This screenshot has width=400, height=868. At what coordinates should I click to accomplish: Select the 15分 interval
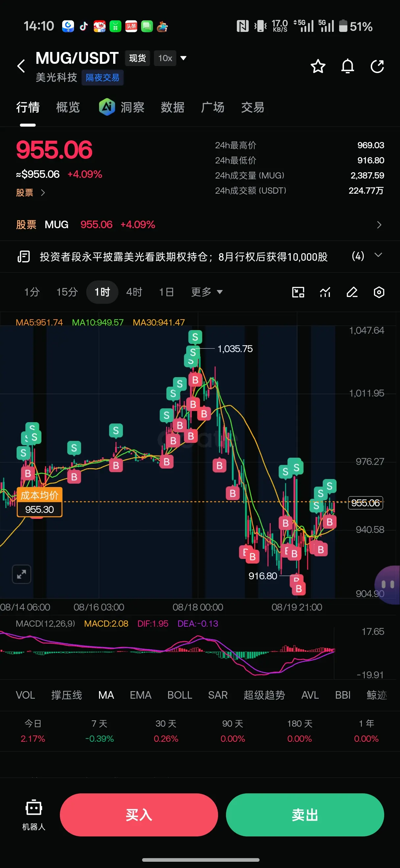(x=67, y=292)
